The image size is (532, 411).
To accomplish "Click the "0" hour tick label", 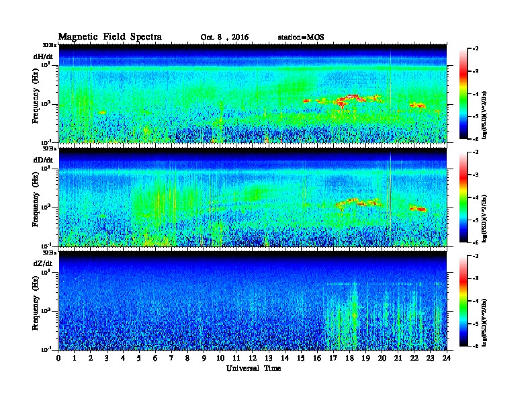I will click(58, 358).
